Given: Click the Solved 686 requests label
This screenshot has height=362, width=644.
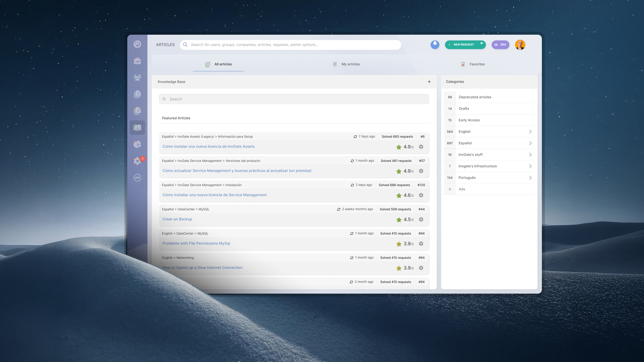Looking at the screenshot, I should [394, 185].
